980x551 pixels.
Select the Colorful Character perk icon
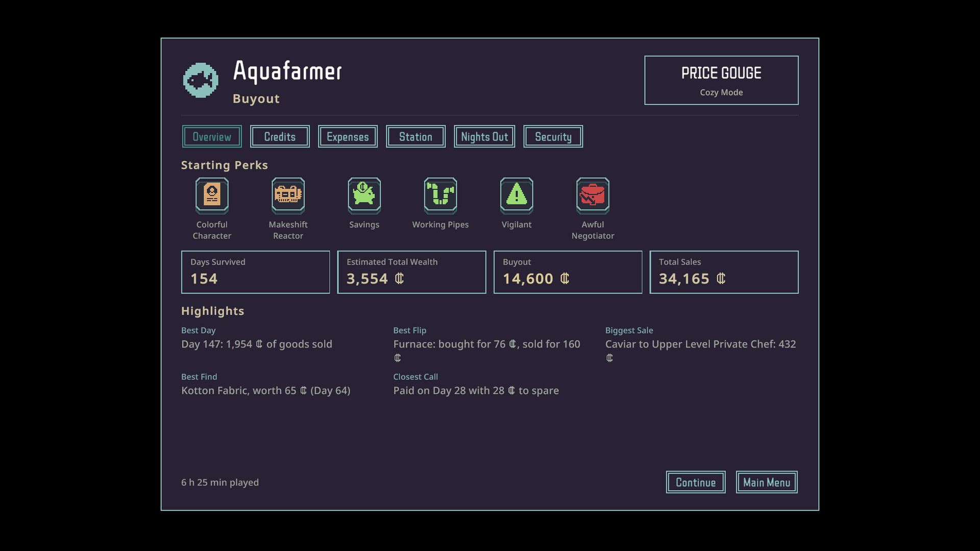tap(212, 195)
